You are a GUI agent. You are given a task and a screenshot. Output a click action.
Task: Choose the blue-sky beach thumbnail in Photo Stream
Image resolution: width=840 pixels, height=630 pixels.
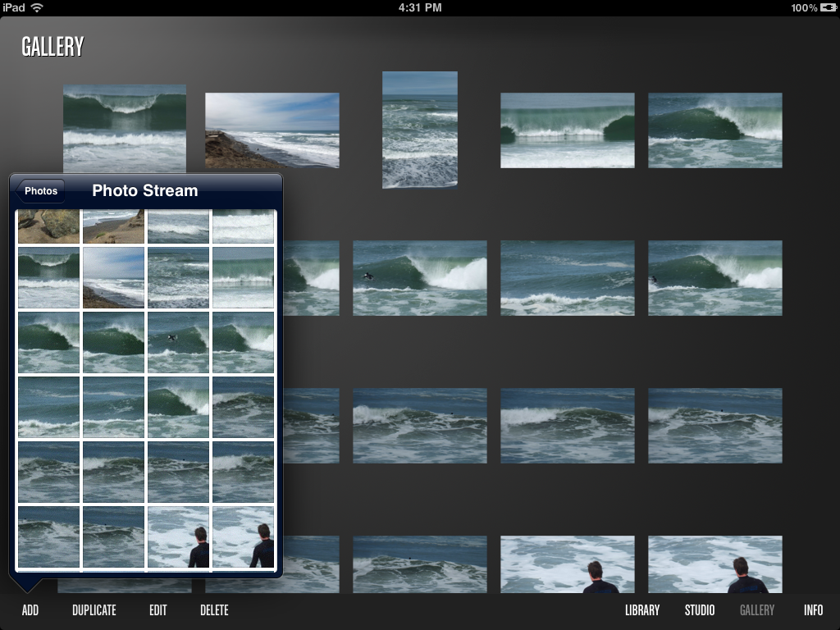tap(113, 277)
